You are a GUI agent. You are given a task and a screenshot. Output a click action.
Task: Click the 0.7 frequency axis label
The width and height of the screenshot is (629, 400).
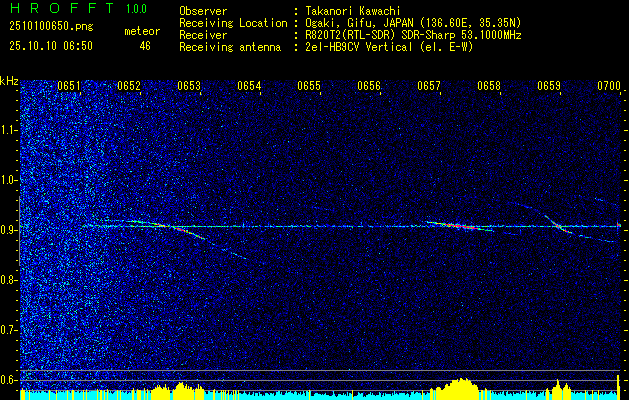(9, 330)
